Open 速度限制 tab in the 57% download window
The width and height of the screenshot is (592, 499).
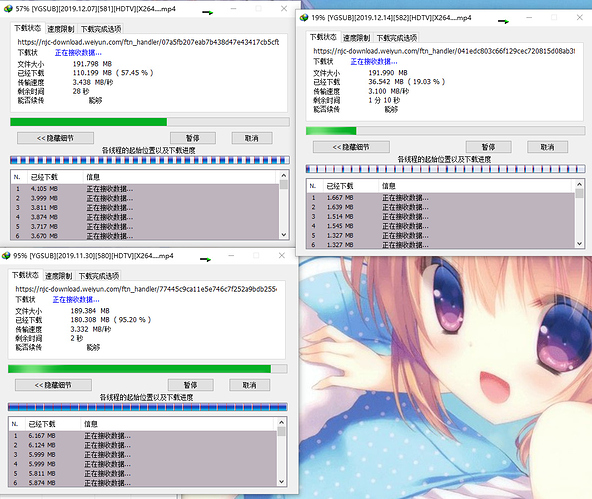[61, 29]
